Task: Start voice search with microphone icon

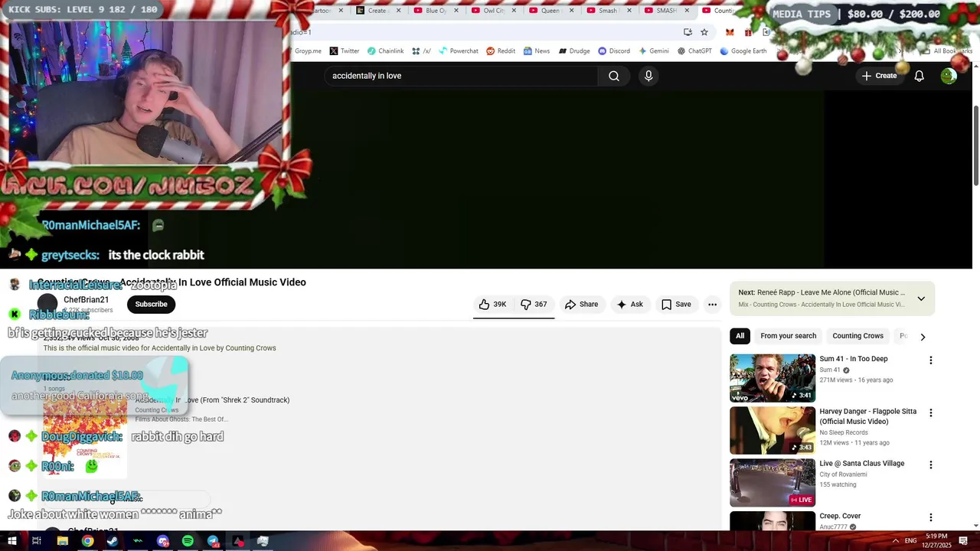Action: (x=648, y=76)
